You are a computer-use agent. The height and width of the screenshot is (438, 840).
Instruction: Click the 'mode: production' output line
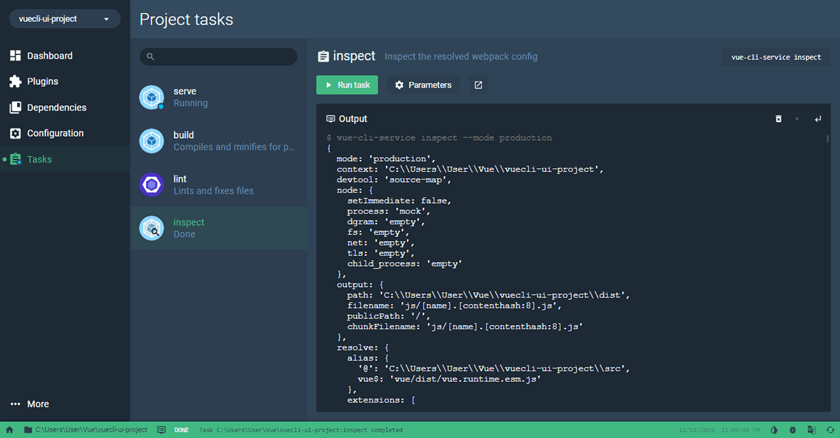386,158
